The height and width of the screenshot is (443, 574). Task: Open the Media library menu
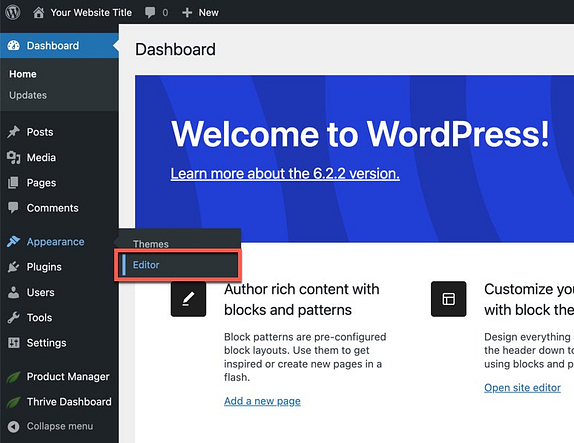pyautogui.click(x=41, y=158)
